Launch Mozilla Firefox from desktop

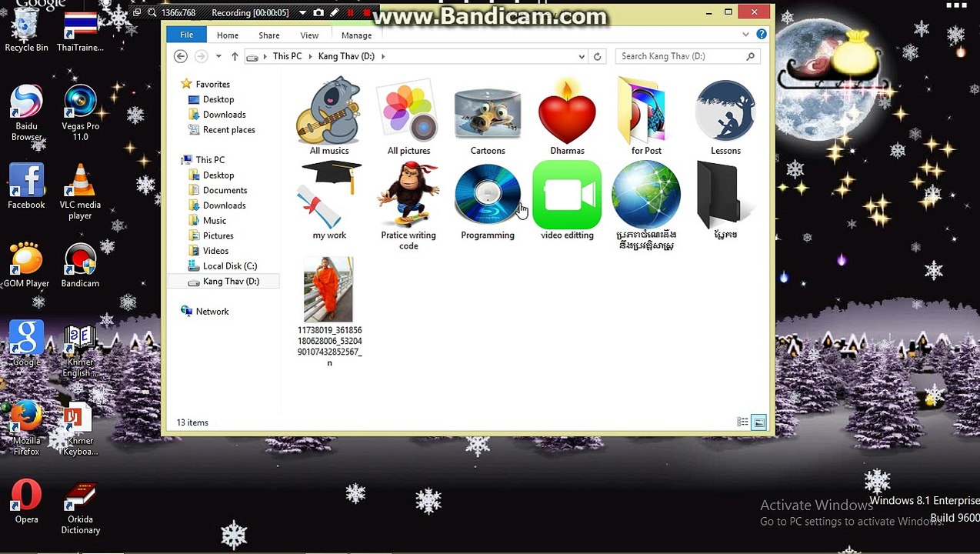tap(26, 428)
